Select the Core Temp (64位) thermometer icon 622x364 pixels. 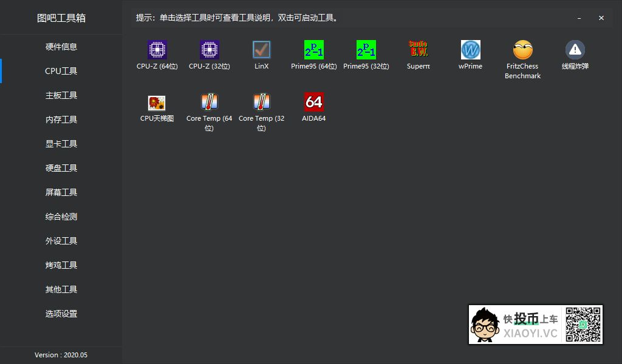[x=210, y=102]
